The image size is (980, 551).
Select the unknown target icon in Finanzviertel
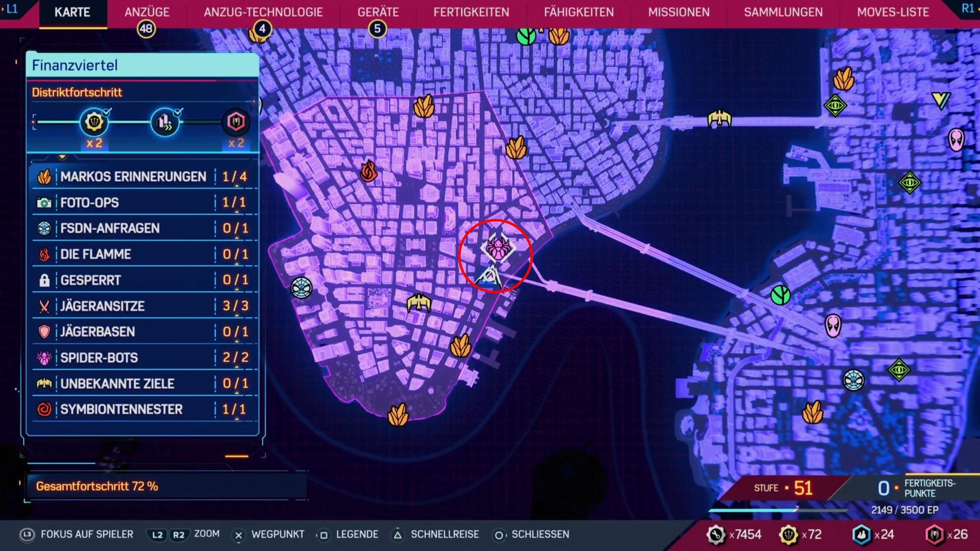point(418,303)
